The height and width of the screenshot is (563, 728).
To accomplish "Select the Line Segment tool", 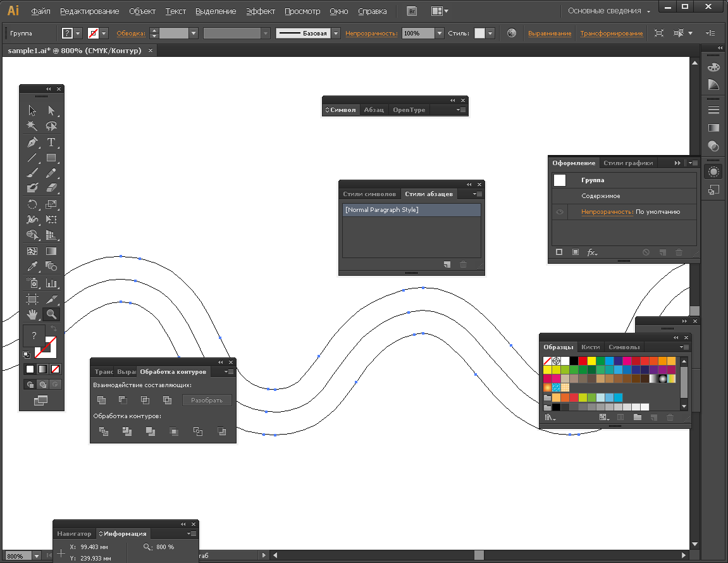I will click(x=32, y=158).
